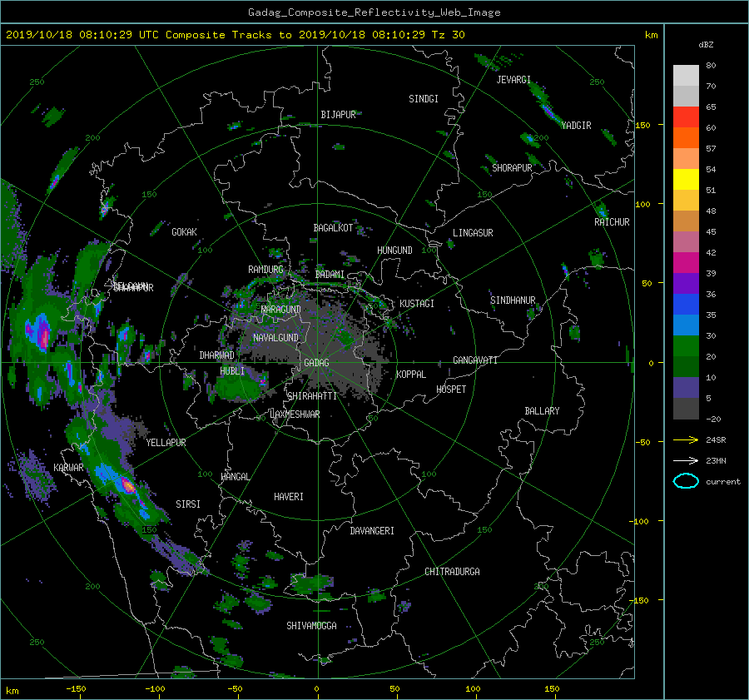This screenshot has height=700, width=749.
Task: Click the RAMDURG city label
Action: [x=265, y=270]
